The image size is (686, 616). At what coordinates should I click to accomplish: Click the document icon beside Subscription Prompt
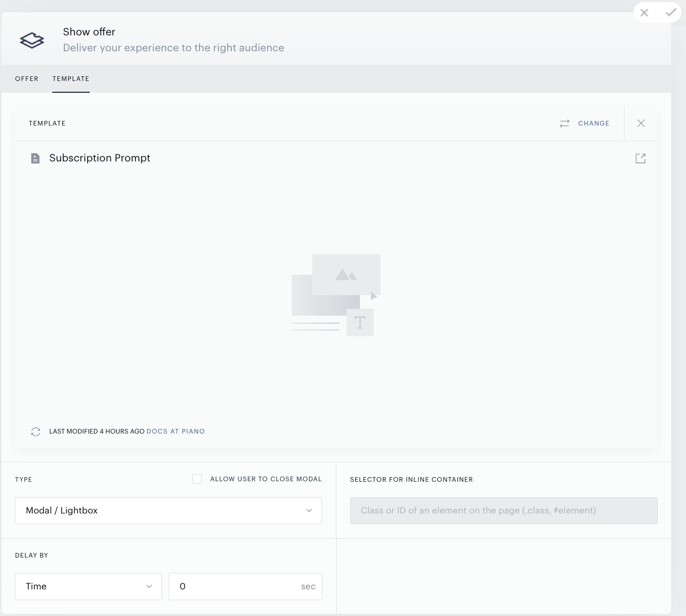(x=35, y=158)
